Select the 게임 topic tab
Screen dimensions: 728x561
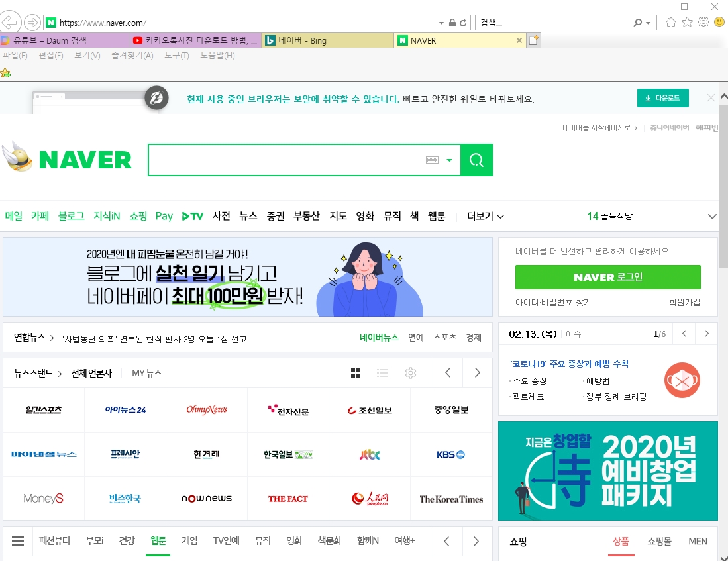pyautogui.click(x=189, y=541)
